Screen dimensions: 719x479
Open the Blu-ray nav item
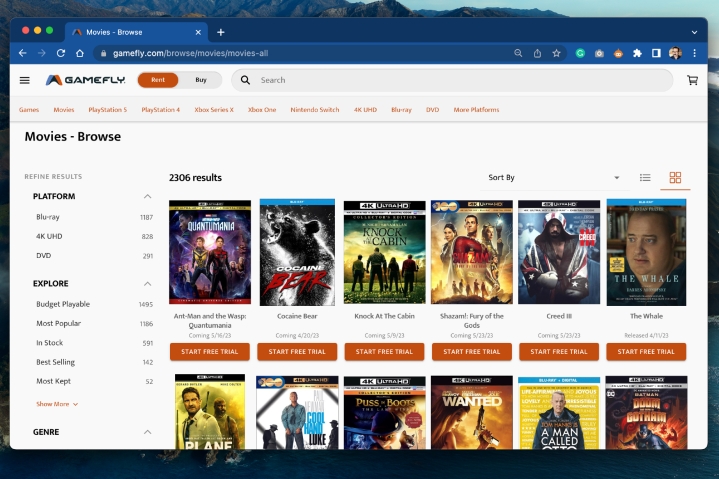coord(401,110)
